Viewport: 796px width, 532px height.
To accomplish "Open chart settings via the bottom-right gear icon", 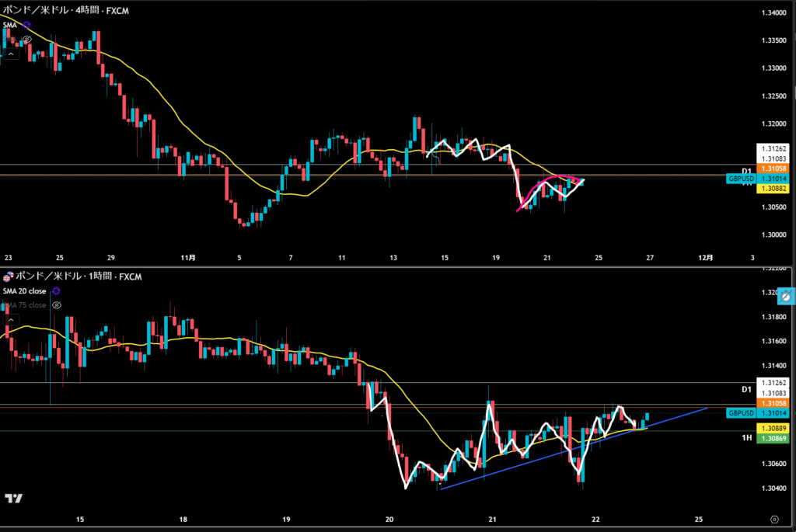I will 774,519.
